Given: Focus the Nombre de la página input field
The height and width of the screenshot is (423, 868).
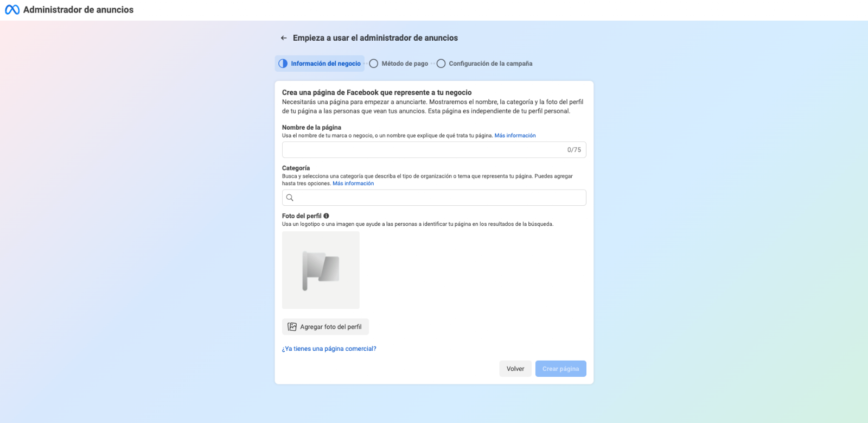Looking at the screenshot, I should point(434,150).
